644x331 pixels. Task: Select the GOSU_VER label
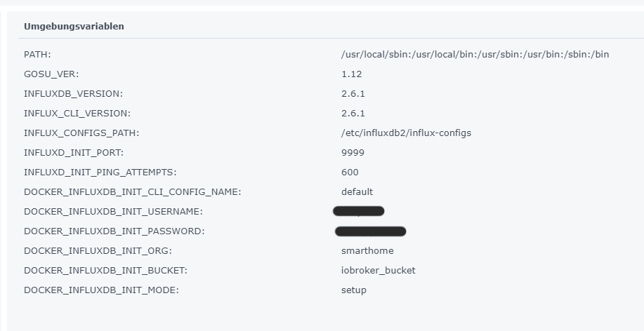pos(51,74)
